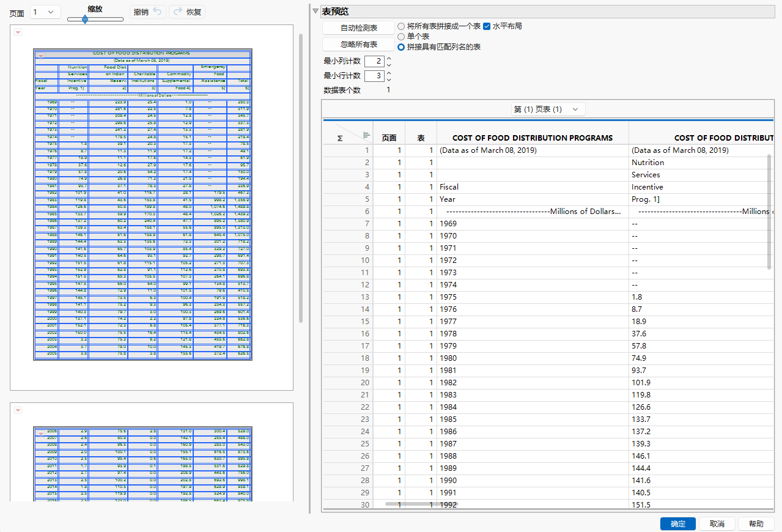This screenshot has height=532, width=782.
Task: Click into the 最小行计数 input field
Action: point(374,76)
